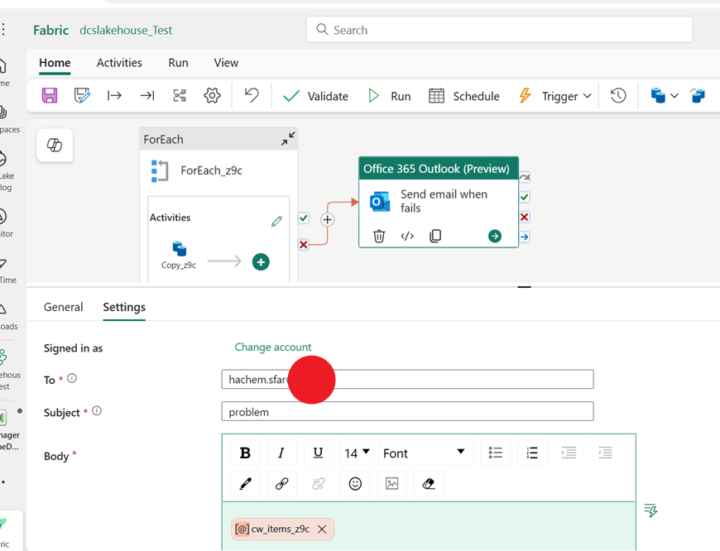Click the Fabric home label
720x551 pixels.
(51, 30)
